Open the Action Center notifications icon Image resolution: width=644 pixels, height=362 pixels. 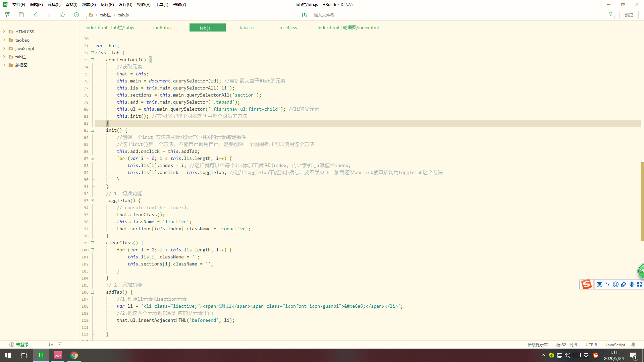[x=634, y=355]
